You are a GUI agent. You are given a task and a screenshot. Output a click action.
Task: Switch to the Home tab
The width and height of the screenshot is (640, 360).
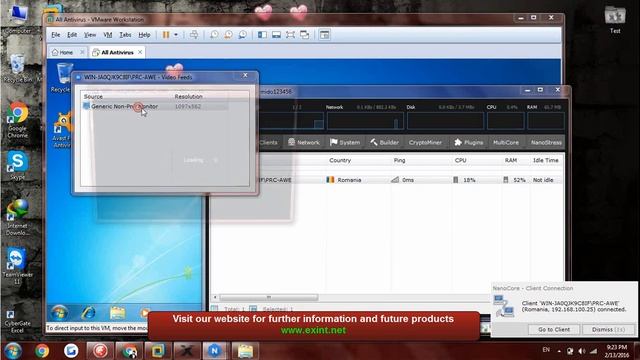coord(62,52)
